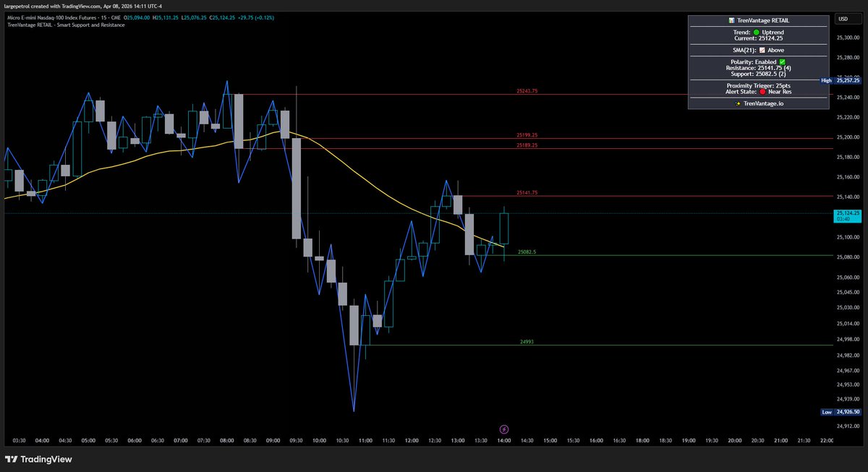Click the 24,953.00 price axis label
Viewport: 868px width, 472px height.
pyautogui.click(x=848, y=385)
